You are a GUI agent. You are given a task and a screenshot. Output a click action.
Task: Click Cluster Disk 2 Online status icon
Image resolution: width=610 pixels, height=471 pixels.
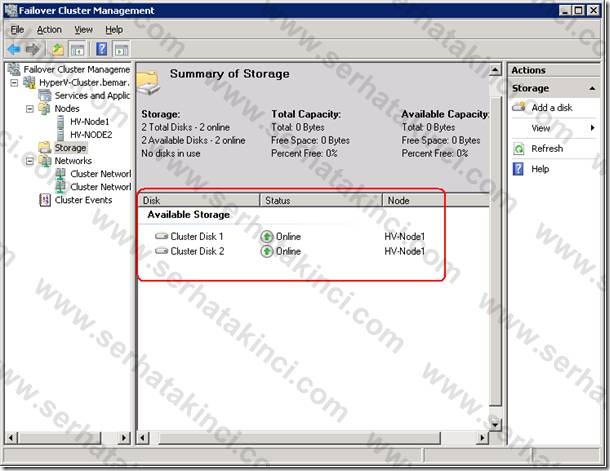[266, 251]
